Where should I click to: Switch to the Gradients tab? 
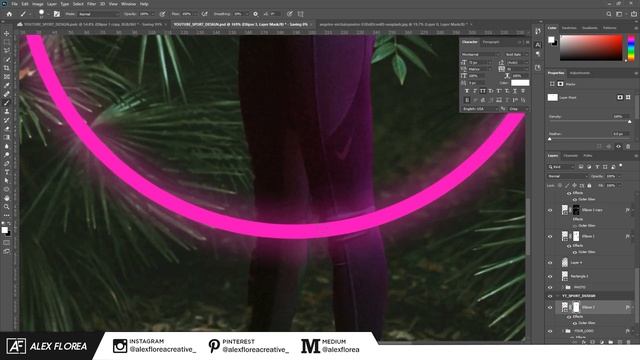(589, 28)
